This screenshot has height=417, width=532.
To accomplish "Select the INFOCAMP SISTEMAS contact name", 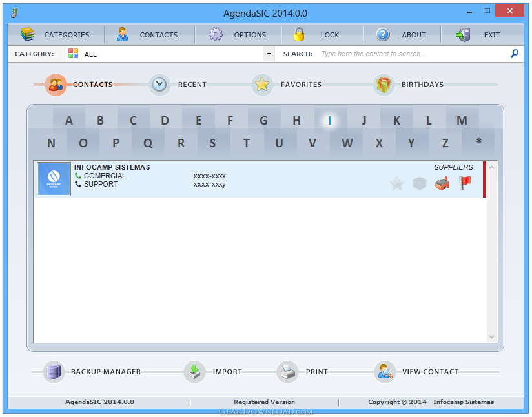I will (x=112, y=167).
